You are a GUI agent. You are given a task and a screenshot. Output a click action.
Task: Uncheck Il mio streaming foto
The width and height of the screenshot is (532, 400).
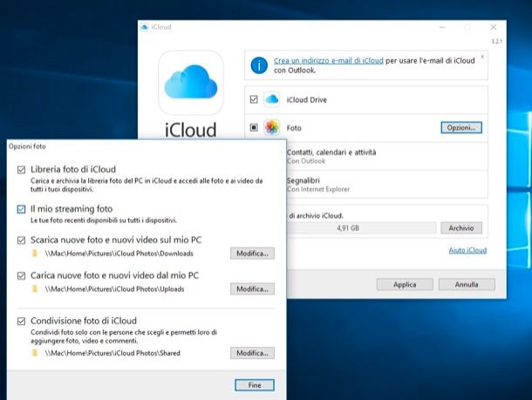point(21,209)
